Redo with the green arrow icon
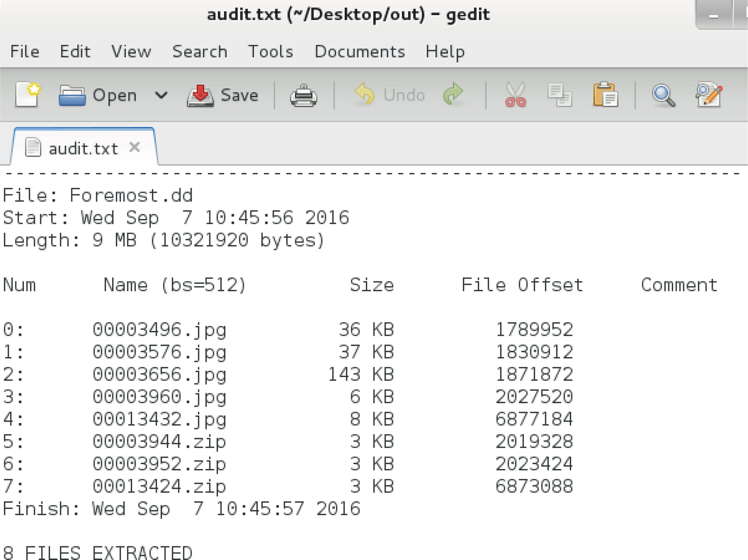 tap(453, 95)
